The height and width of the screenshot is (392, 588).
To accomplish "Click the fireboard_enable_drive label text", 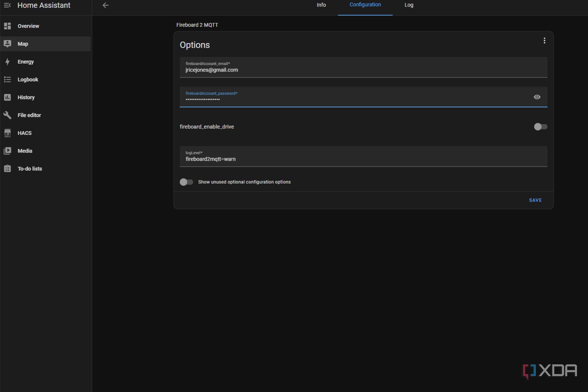I will click(x=207, y=127).
